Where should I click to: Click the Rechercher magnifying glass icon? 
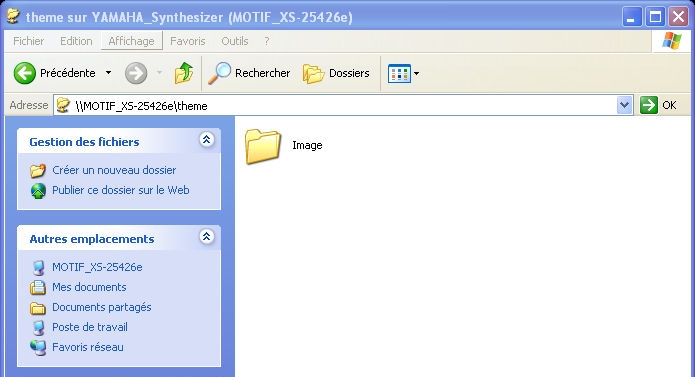(x=219, y=73)
